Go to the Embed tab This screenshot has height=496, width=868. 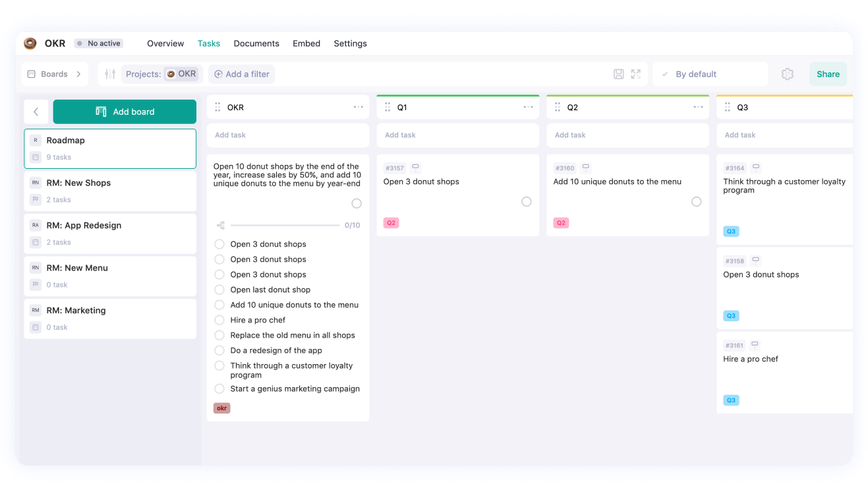tap(306, 44)
